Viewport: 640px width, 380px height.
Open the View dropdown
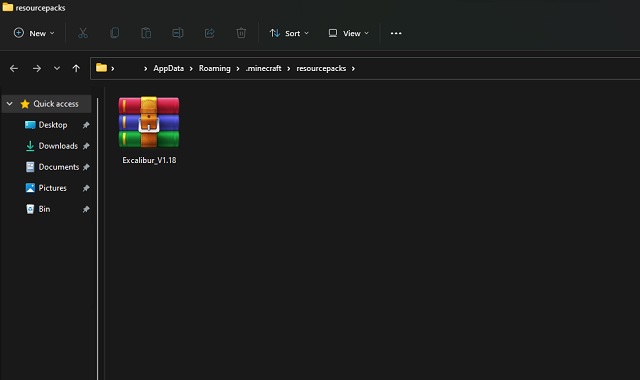click(x=349, y=33)
